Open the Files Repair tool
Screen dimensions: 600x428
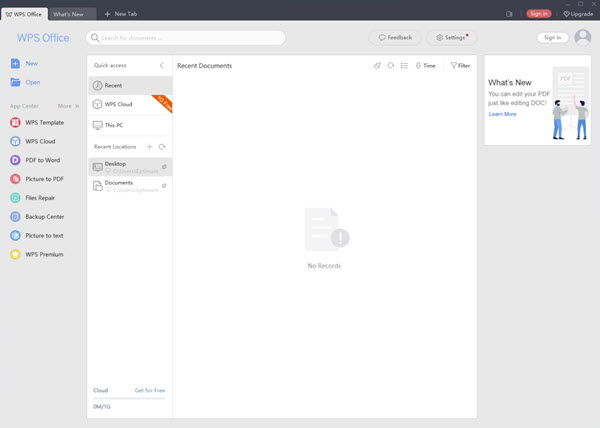pos(33,198)
